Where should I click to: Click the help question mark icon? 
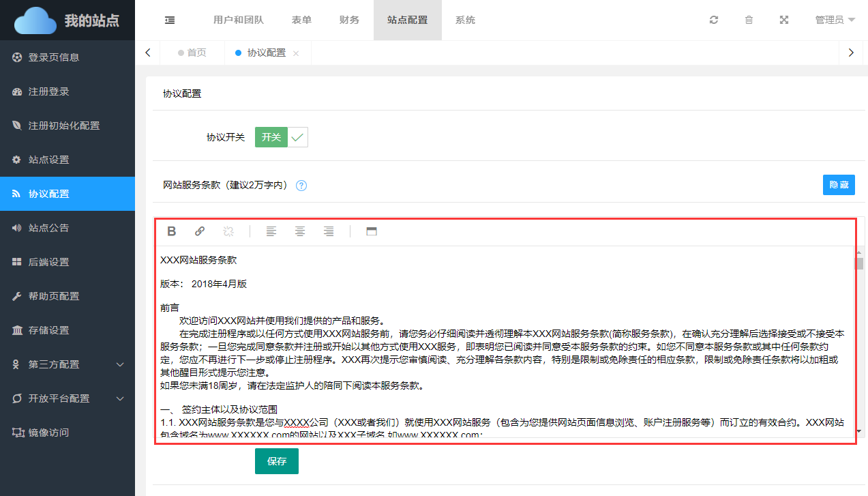click(301, 186)
